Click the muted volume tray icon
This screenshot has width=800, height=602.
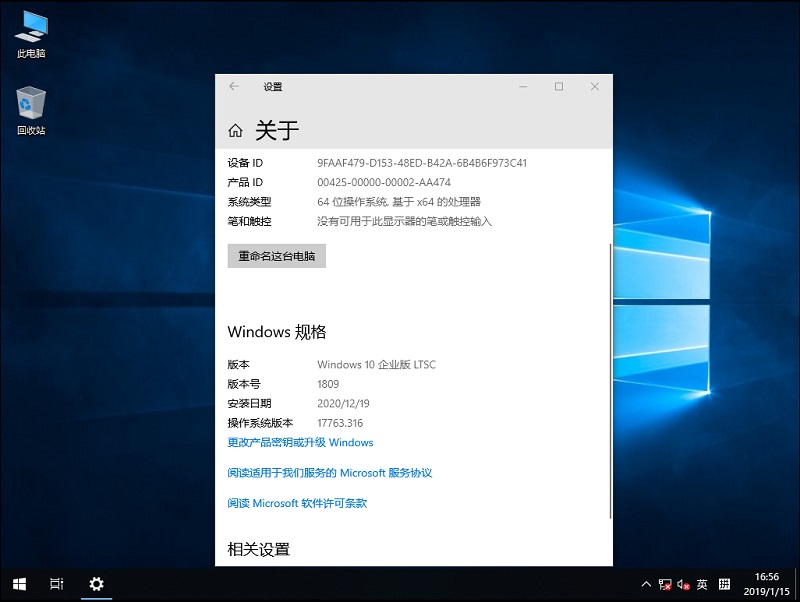[x=683, y=584]
